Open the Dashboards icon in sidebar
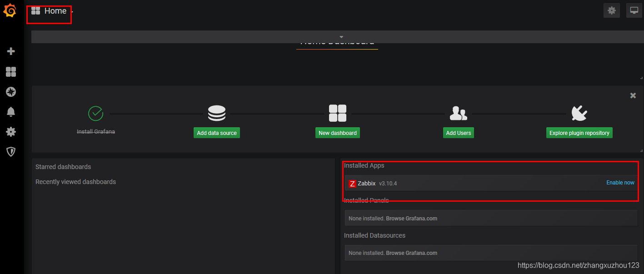Viewport: 644px width, 274px height. pos(11,72)
